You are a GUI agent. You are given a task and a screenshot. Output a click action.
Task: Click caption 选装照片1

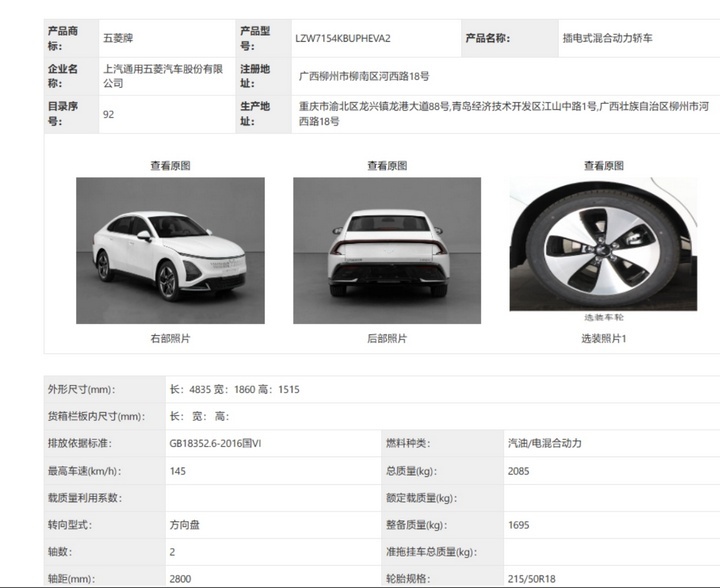pyautogui.click(x=604, y=338)
